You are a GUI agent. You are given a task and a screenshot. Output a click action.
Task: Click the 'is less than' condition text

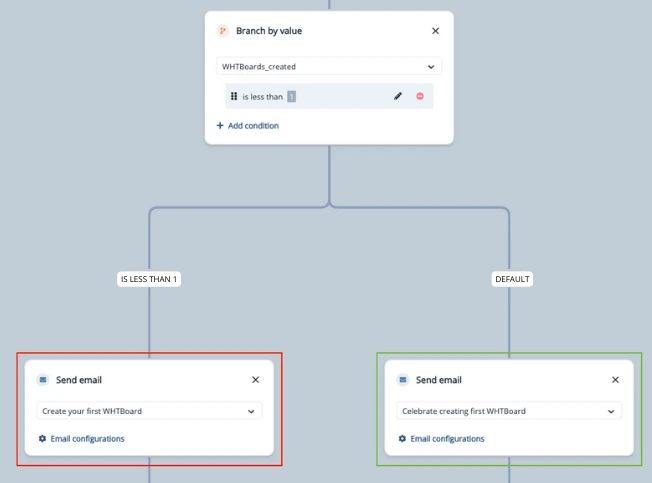tap(262, 97)
